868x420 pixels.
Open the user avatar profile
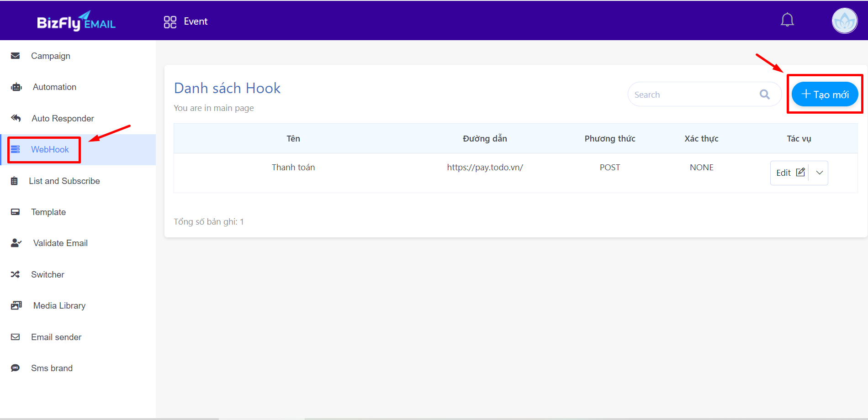click(845, 21)
